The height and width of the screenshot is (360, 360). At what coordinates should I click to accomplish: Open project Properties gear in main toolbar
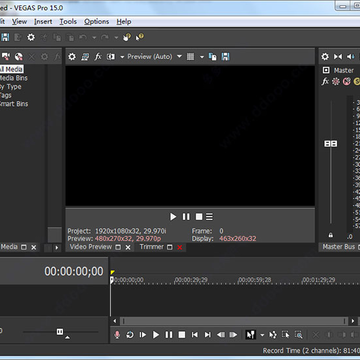click(31, 37)
